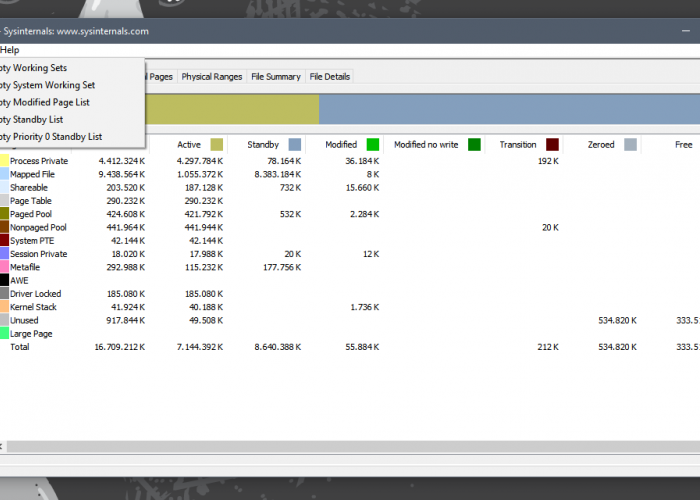
Task: Click the black AWE color box
Action: [4, 280]
